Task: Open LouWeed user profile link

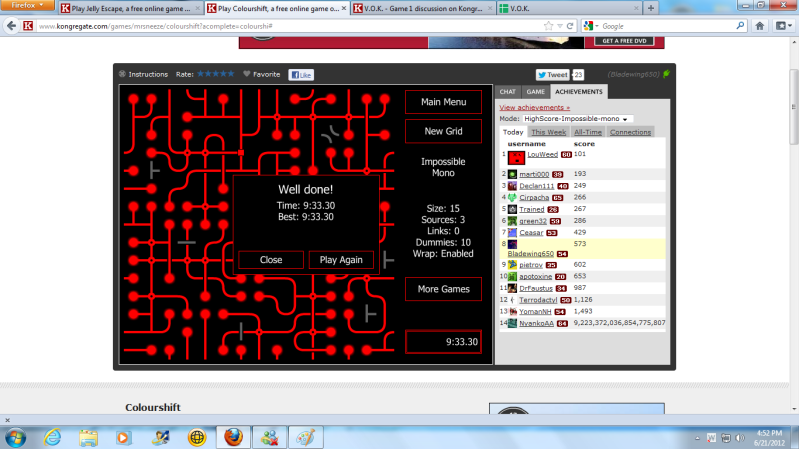Action: click(542, 154)
